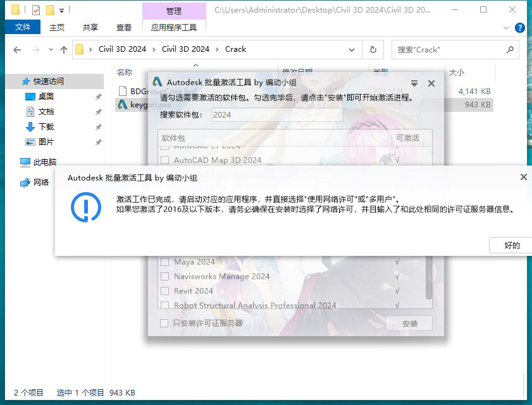Viewport: 532px width, 405px height.
Task: Close the activation complete message dialog
Action: pos(524,177)
